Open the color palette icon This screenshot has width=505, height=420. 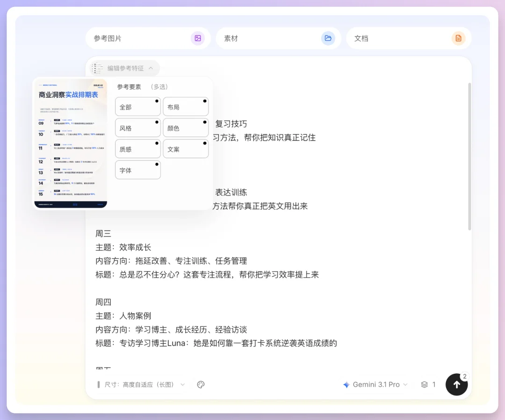click(x=201, y=384)
